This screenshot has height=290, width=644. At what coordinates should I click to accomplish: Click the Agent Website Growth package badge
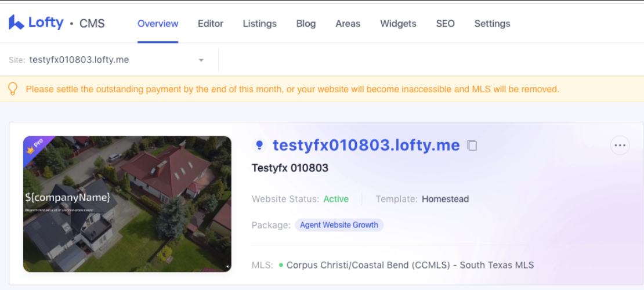click(339, 225)
